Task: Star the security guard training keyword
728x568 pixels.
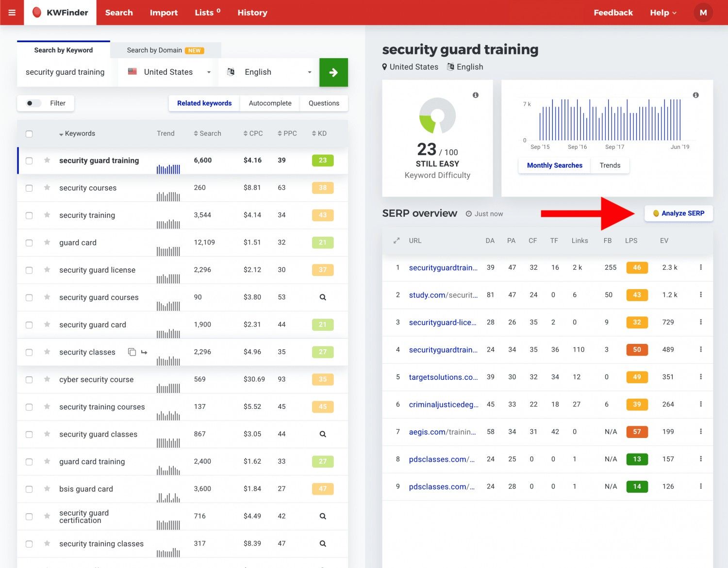Action: tap(47, 160)
